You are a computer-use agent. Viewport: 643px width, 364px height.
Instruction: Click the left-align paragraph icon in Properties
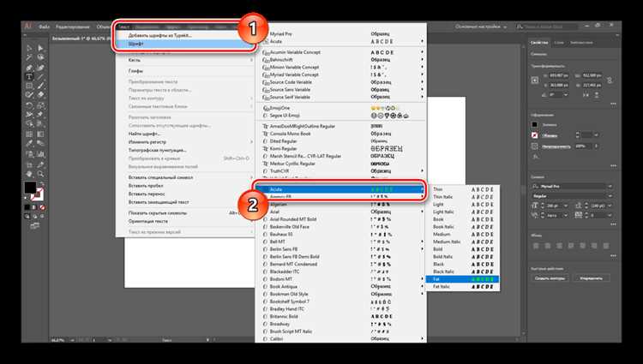point(536,246)
